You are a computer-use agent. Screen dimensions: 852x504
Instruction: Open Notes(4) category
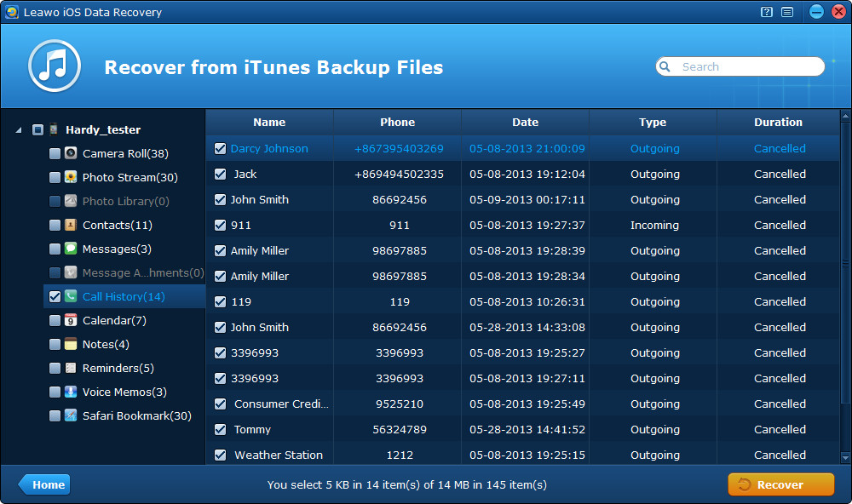(106, 344)
